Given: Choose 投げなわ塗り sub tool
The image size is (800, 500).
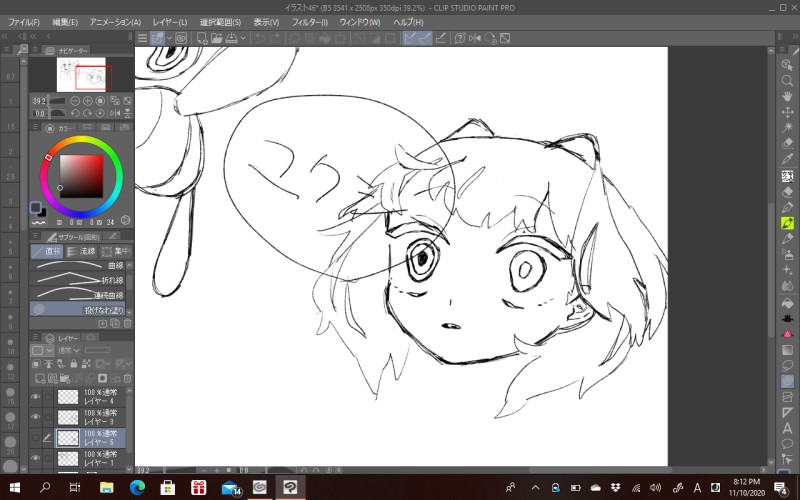Looking at the screenshot, I should point(78,309).
